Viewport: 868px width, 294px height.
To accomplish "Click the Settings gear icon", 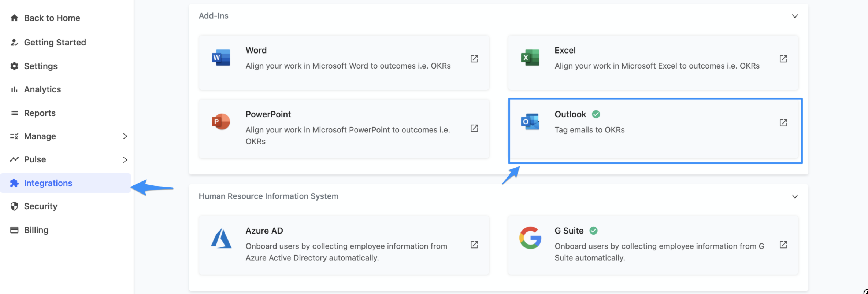I will click(14, 66).
